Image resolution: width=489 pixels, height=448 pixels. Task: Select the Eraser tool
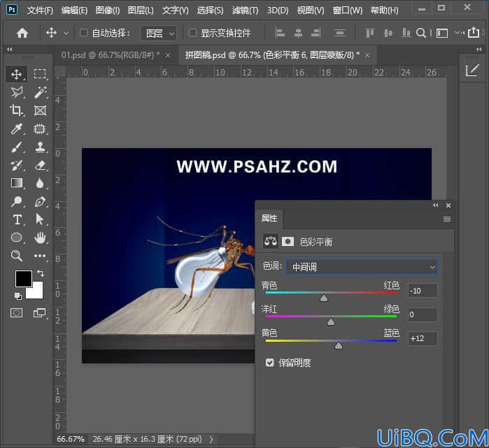tap(41, 165)
